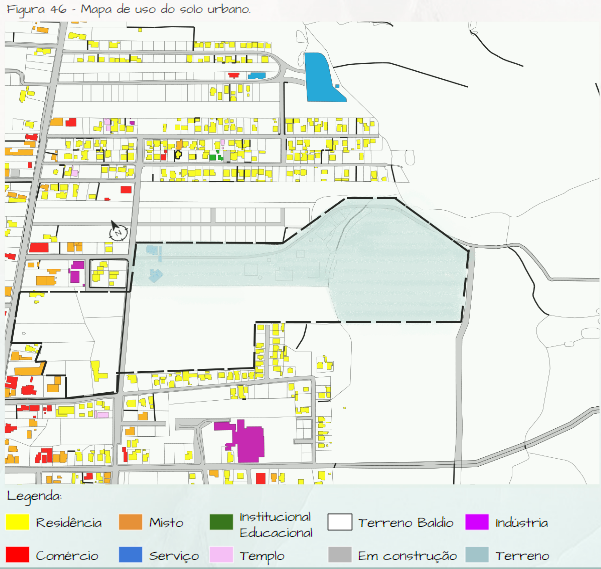This screenshot has width=601, height=569.
Task: Click the green Institucional Educacional swatch
Action: (221, 522)
